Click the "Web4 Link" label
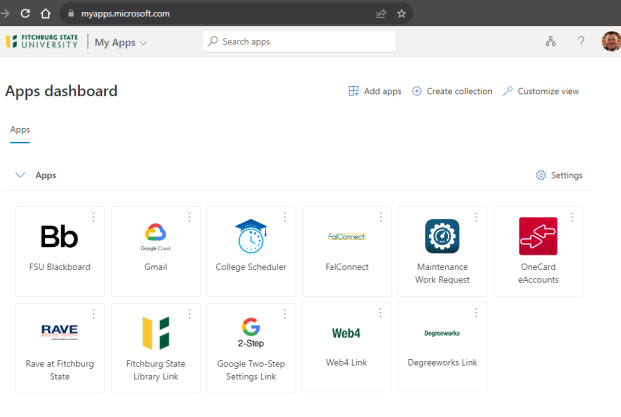Image resolution: width=621 pixels, height=417 pixels. 346,362
